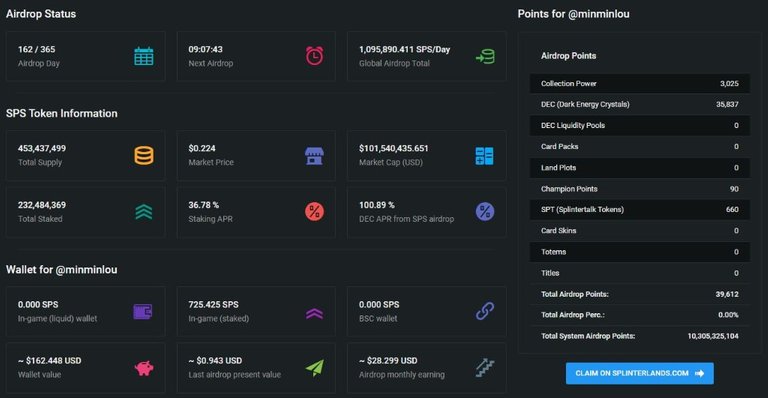Click the 725.425 SPS staked card

256,311
